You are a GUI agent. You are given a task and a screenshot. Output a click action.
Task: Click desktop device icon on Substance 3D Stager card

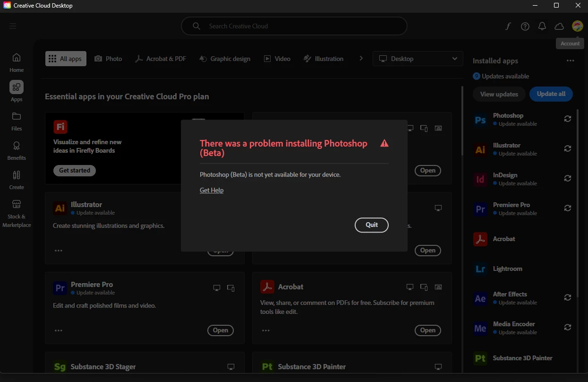point(231,367)
